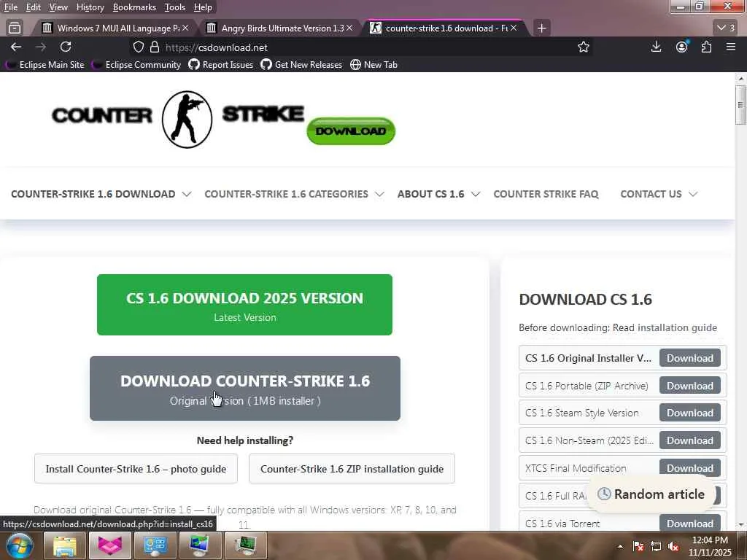Download CS 1.6 Original Installer from the sidebar

pos(689,358)
